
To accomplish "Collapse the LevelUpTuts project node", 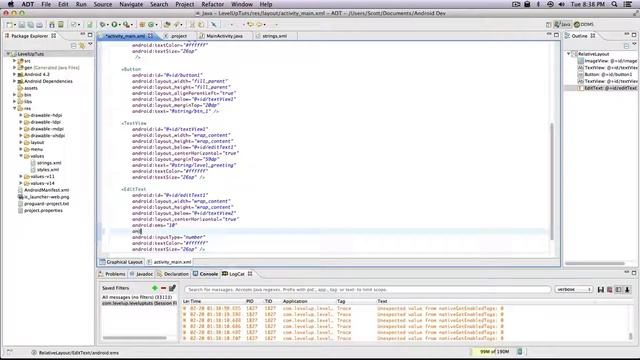I will pyautogui.click(x=8, y=54).
